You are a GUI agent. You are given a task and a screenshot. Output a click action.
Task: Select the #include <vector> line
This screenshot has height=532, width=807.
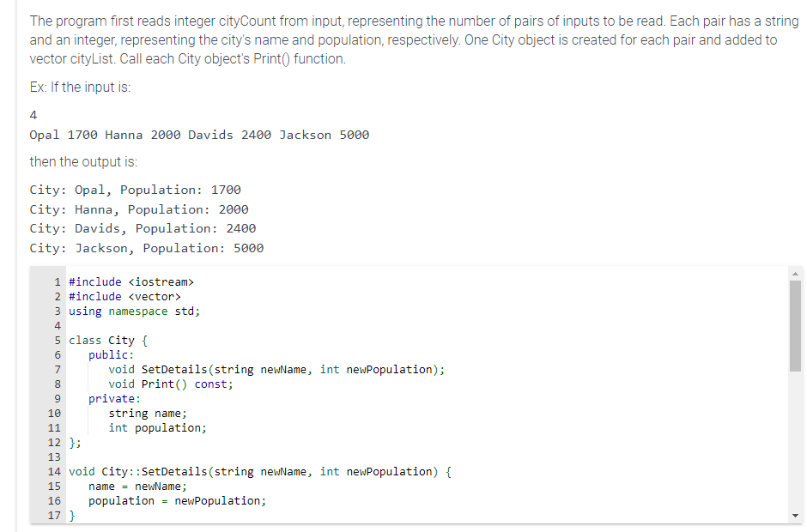(x=124, y=296)
